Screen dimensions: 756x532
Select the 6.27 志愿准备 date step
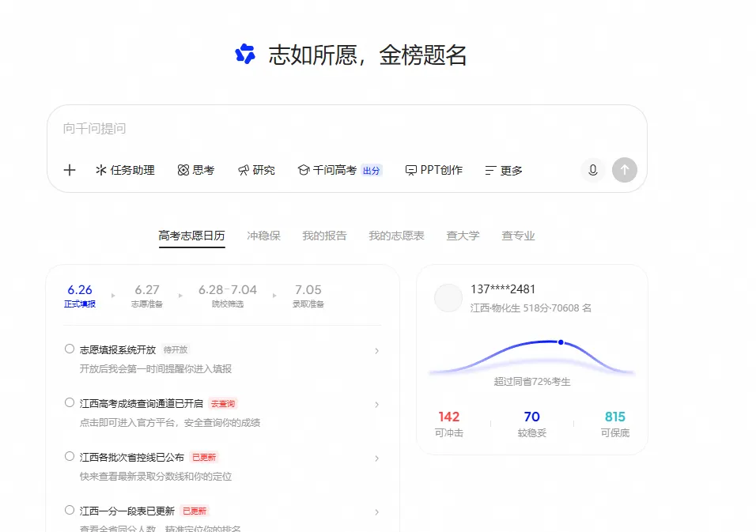pyautogui.click(x=147, y=296)
